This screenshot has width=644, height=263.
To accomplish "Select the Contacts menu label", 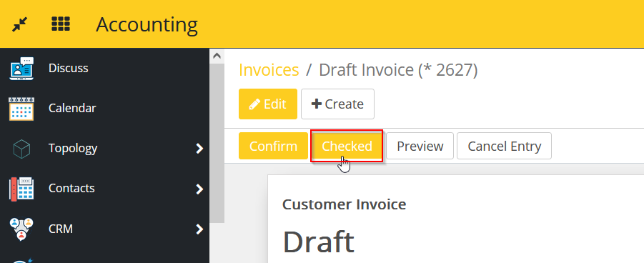I will coord(71,188).
